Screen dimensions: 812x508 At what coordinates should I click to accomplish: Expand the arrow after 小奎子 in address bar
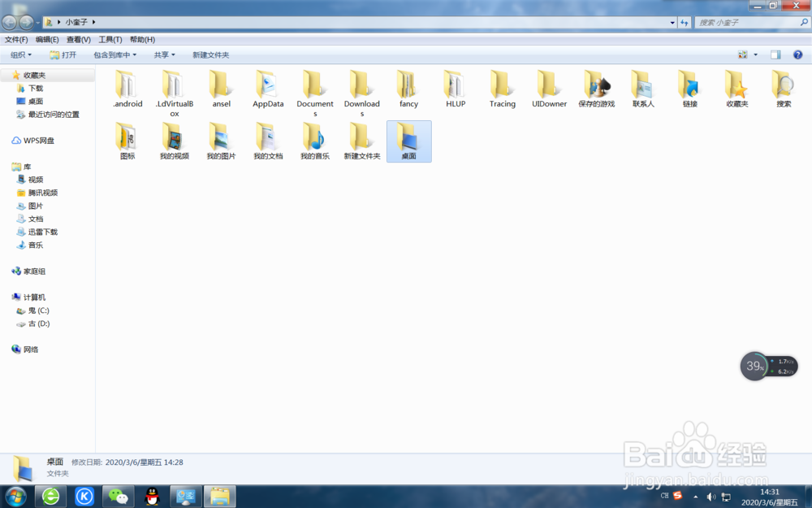click(93, 22)
